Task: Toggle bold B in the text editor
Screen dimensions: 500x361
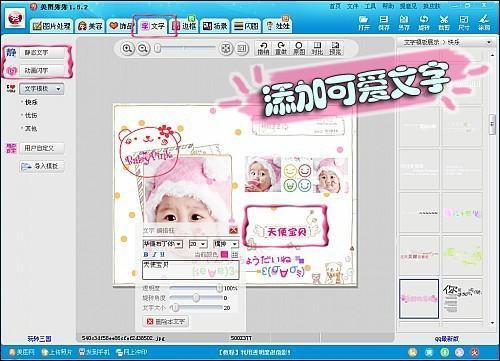Action: (x=146, y=255)
